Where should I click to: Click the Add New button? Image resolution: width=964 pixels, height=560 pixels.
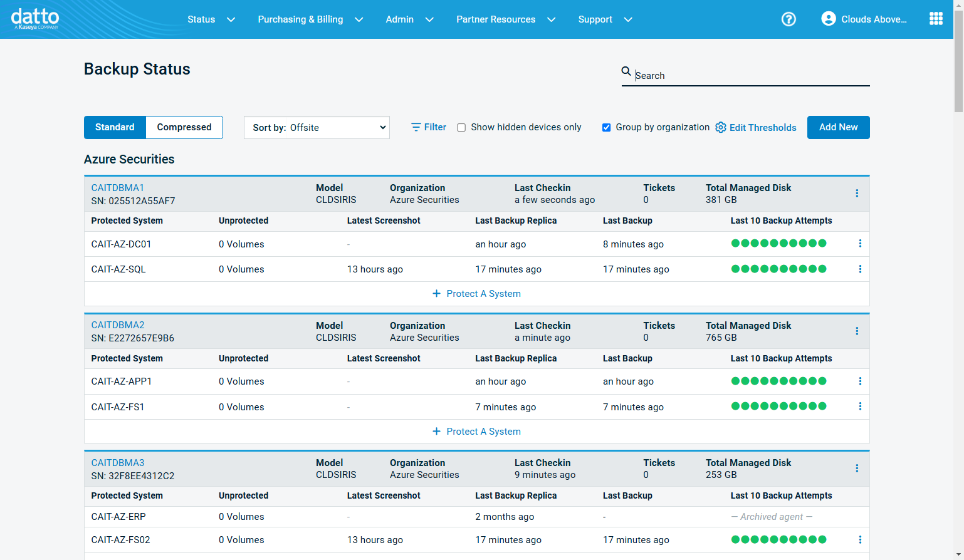tap(838, 127)
